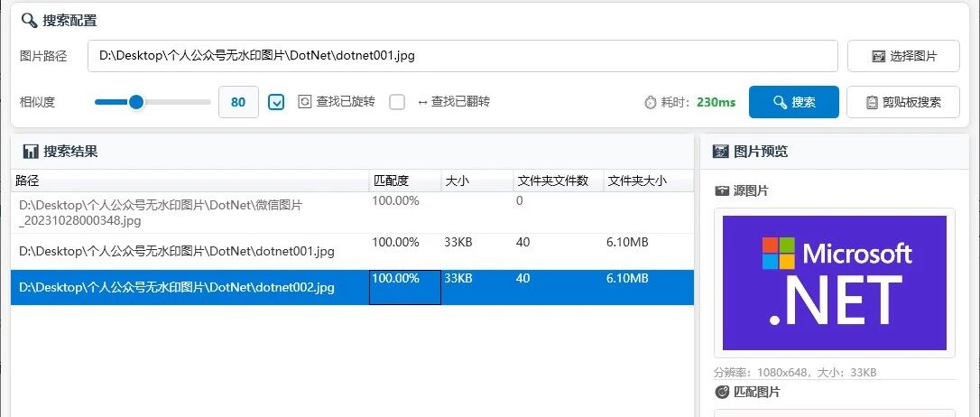Sort by the 大小 column header
This screenshot has width=980, height=417.
pos(476,181)
